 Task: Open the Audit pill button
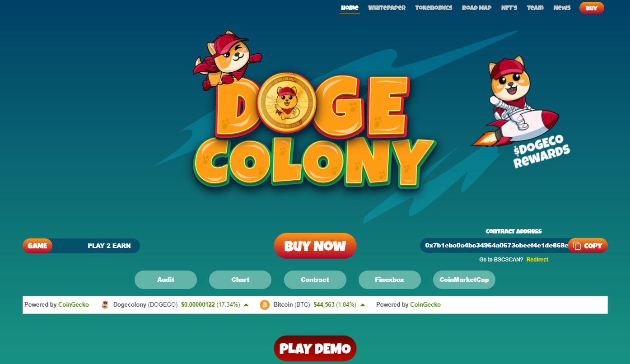click(x=166, y=280)
